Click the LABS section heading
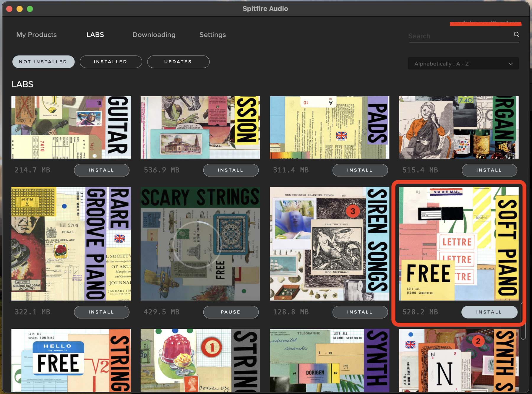The image size is (532, 394). 22,84
